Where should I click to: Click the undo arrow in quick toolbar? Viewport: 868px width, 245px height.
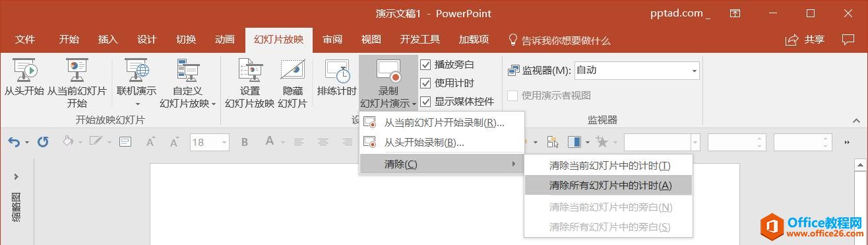click(14, 142)
